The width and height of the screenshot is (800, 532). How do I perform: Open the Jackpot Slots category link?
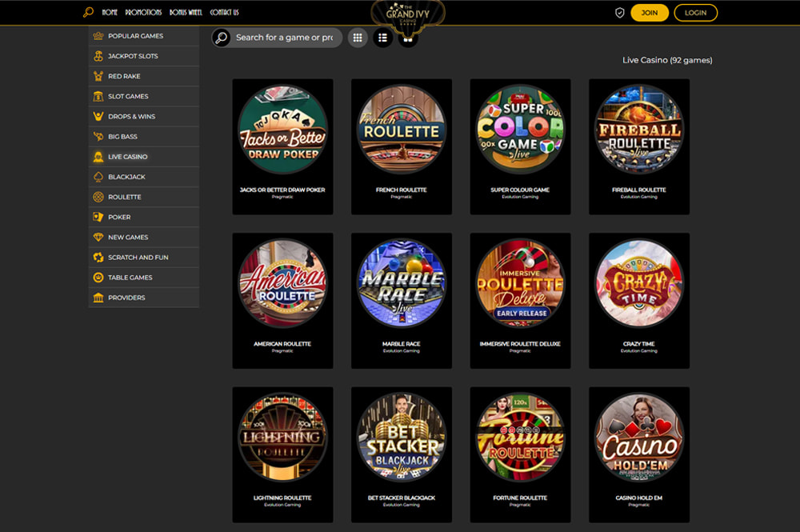(133, 56)
